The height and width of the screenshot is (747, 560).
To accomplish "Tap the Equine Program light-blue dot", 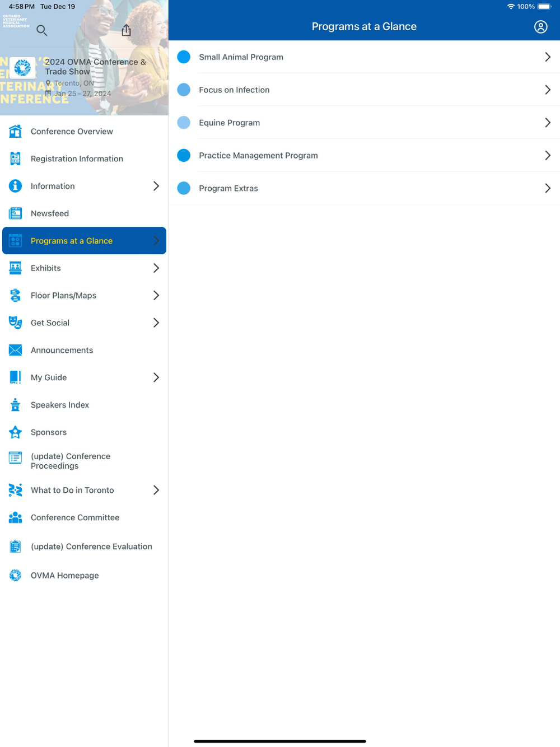I will (x=184, y=123).
